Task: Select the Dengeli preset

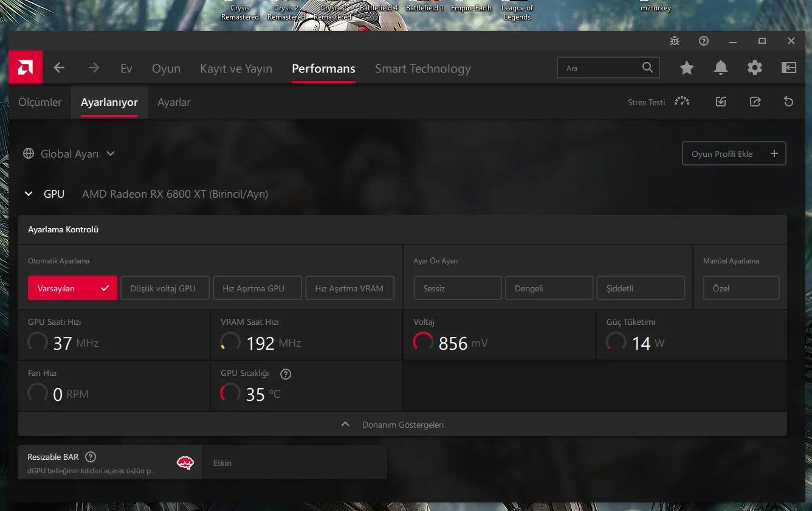Action: tap(549, 288)
